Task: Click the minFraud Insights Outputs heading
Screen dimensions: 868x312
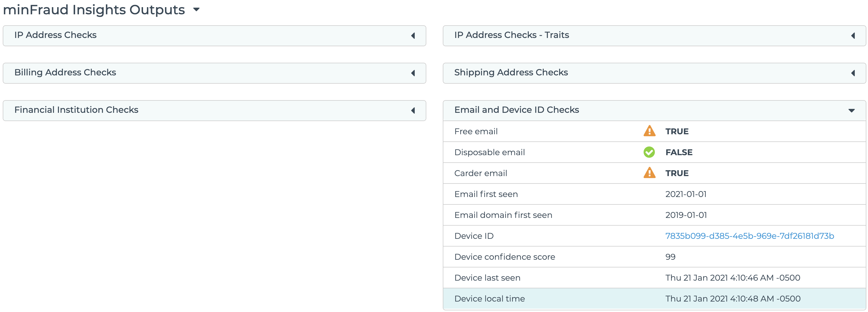Action: click(94, 10)
